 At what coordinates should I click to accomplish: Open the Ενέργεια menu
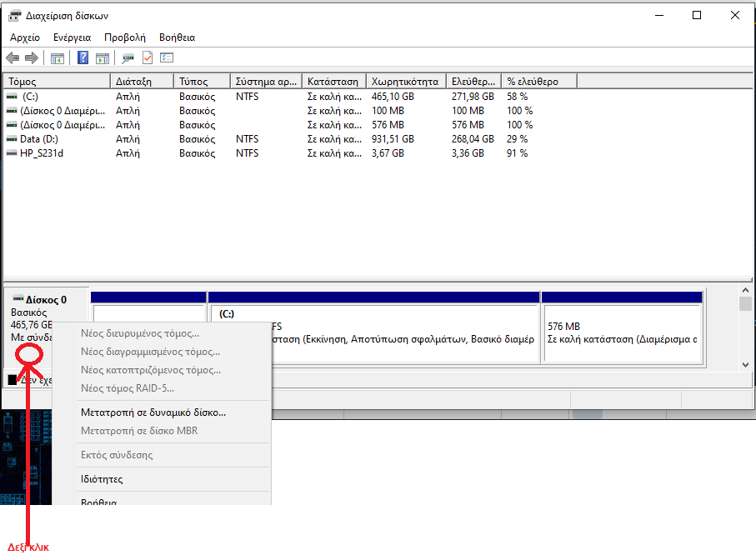pyautogui.click(x=72, y=37)
